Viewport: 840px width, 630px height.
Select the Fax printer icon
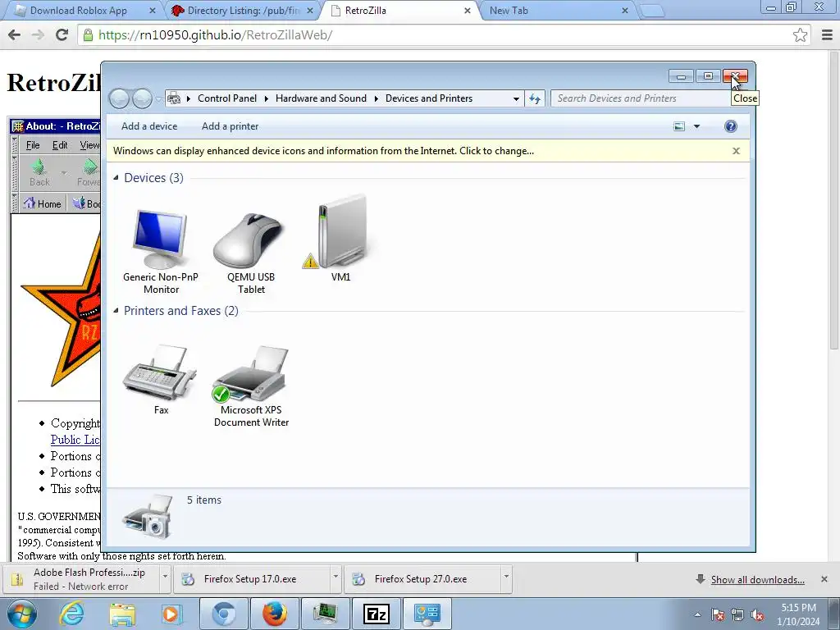click(161, 379)
